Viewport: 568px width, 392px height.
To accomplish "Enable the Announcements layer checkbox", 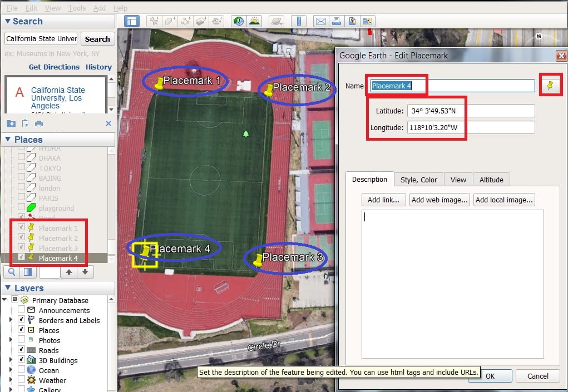I will (x=21, y=310).
